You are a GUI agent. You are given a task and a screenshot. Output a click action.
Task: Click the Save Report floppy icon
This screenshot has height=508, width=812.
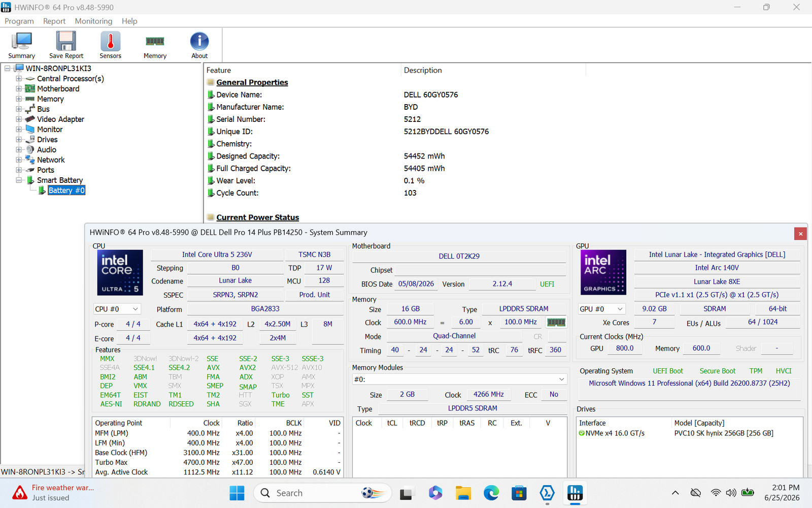(66, 45)
